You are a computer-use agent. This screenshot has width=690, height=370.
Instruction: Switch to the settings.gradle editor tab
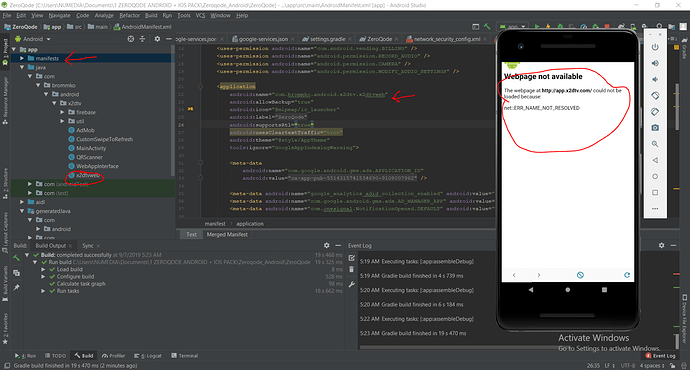(x=327, y=39)
